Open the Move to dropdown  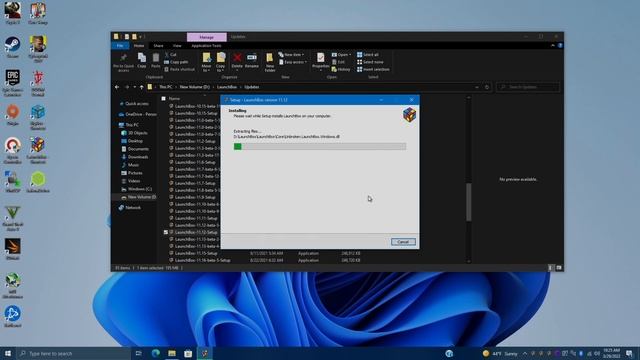coord(206,62)
